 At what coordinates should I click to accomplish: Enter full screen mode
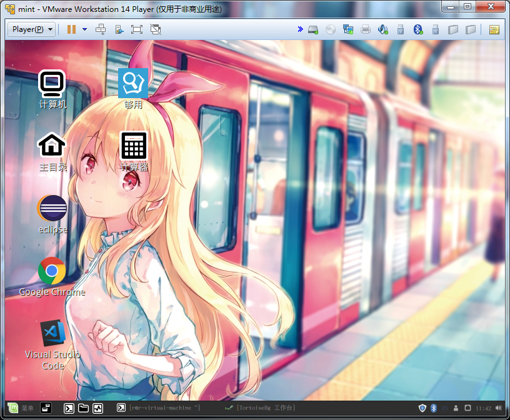(137, 29)
